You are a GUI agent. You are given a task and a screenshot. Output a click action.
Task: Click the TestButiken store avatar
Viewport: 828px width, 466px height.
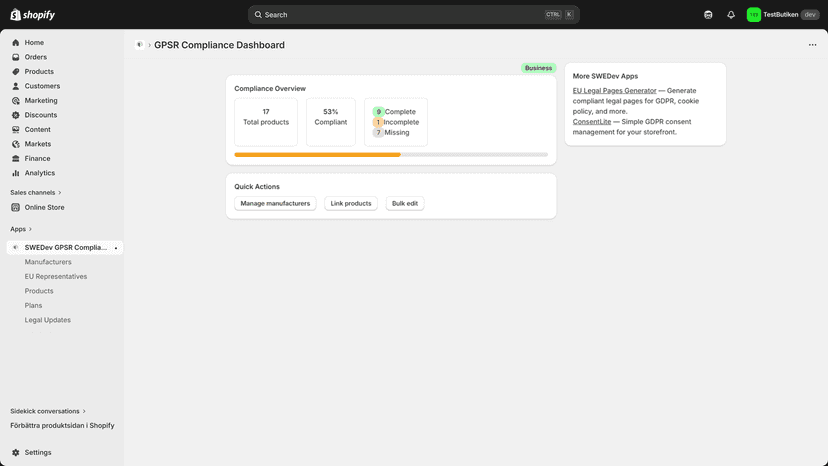click(x=754, y=15)
